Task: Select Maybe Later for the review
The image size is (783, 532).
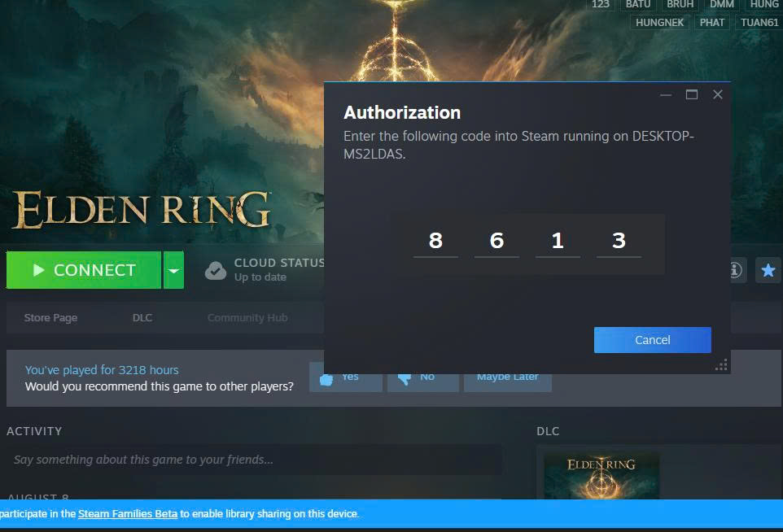Action: point(507,379)
